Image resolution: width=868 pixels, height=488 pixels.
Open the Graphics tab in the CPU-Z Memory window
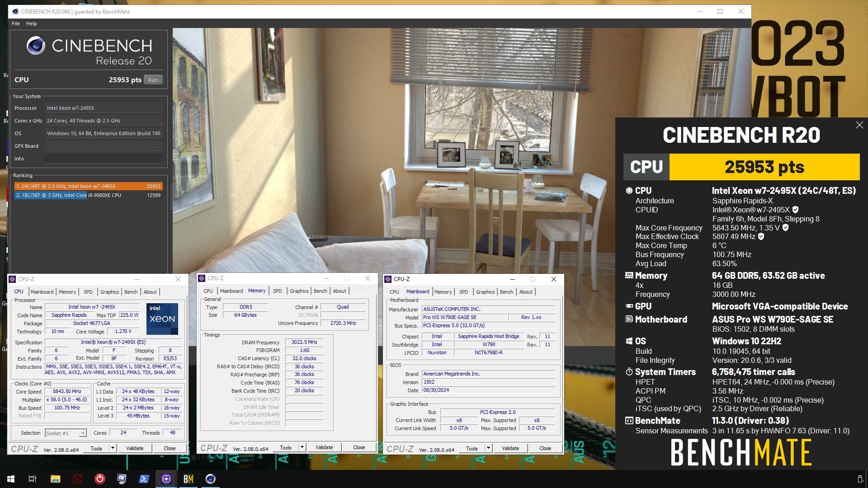pyautogui.click(x=299, y=291)
